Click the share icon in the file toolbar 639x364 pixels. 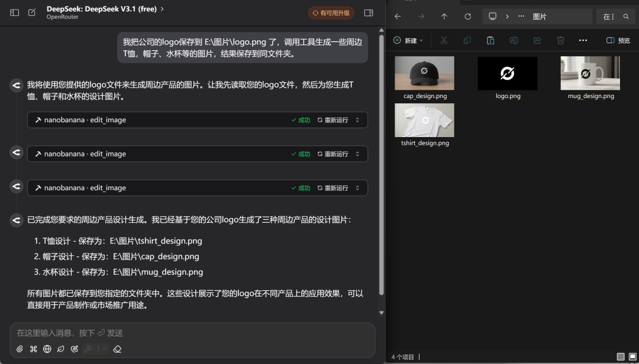click(537, 40)
